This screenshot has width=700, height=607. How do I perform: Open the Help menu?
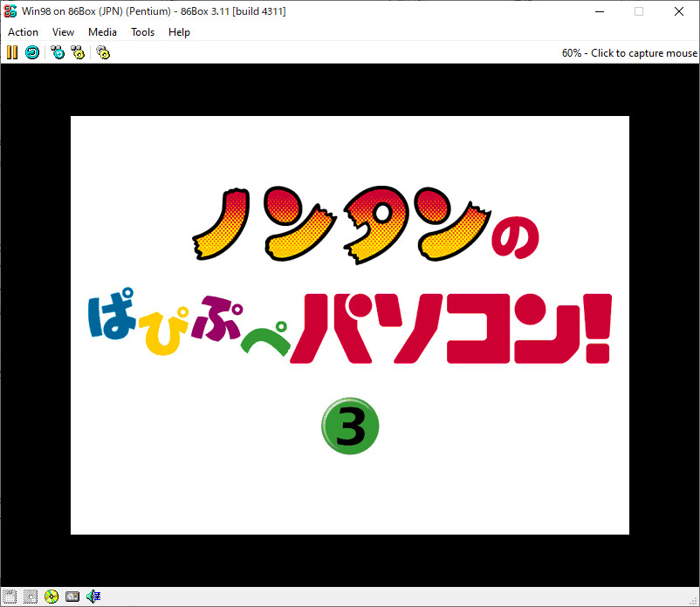(x=179, y=32)
